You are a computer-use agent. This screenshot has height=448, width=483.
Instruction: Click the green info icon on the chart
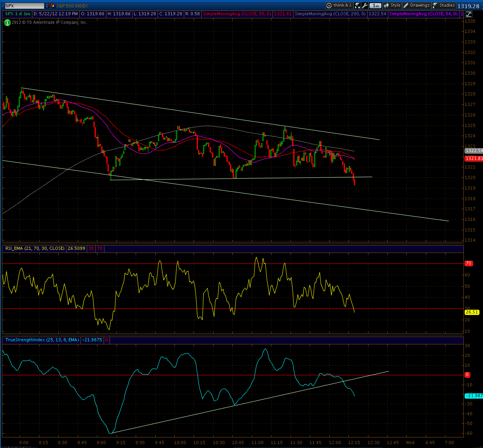7,23
